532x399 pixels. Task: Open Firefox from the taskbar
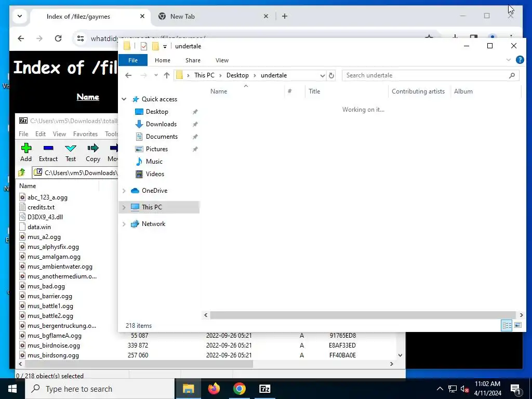point(214,389)
